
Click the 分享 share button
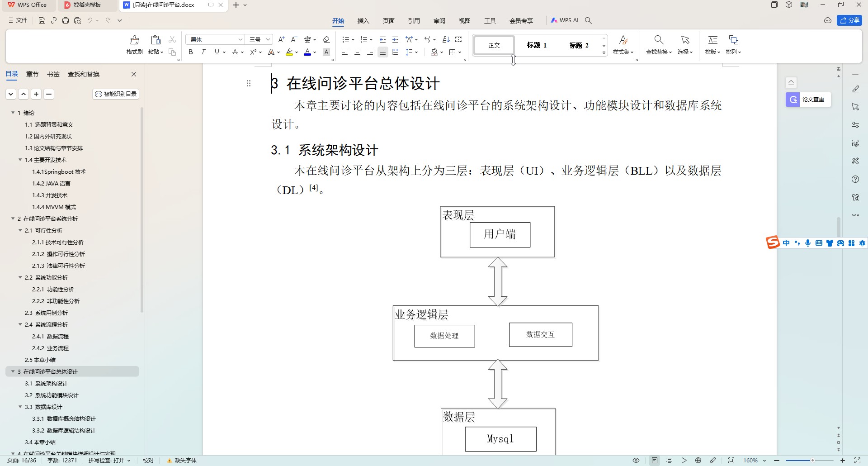(849, 20)
